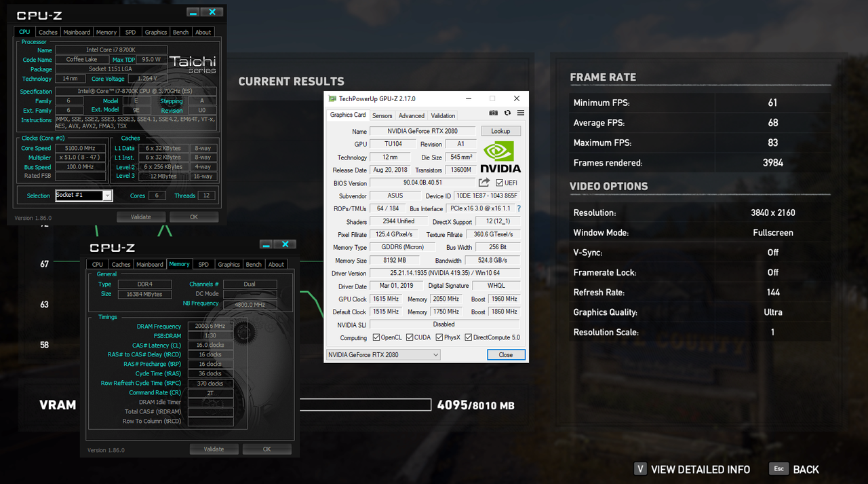
Task: Select CPU tab in lower CPU-Z window
Action: [x=98, y=264]
